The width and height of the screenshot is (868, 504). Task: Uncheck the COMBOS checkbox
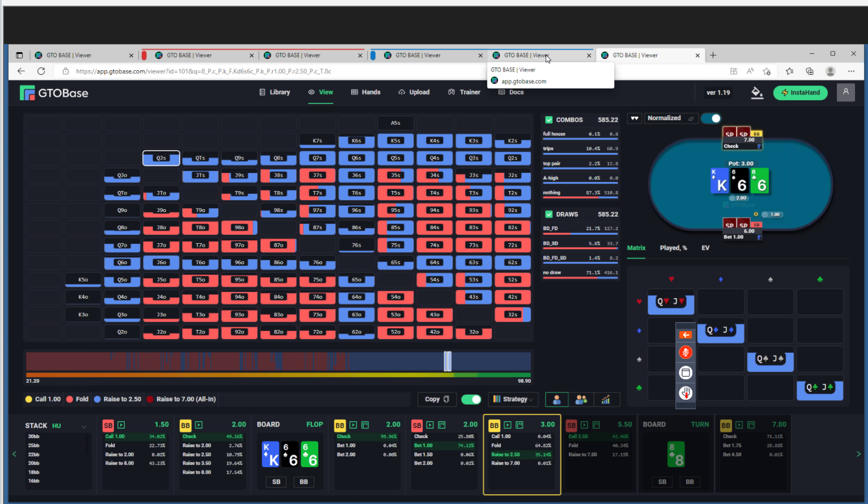(548, 120)
